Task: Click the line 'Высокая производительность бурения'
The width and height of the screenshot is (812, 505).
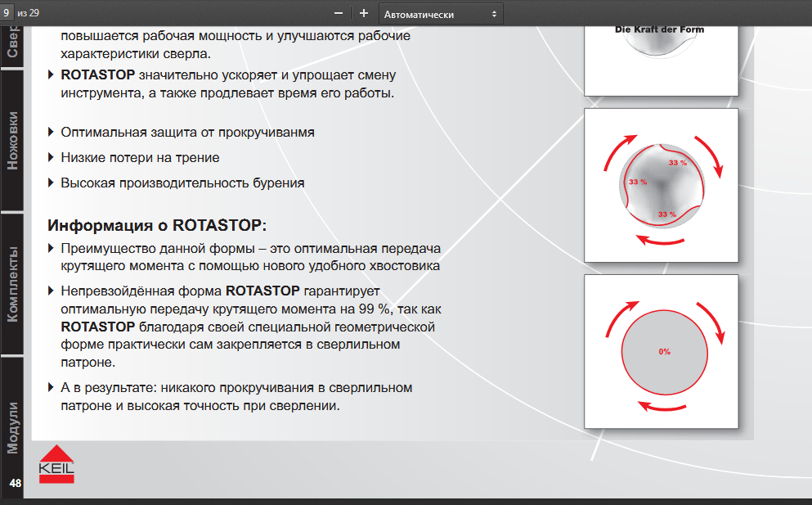Action: point(182,183)
